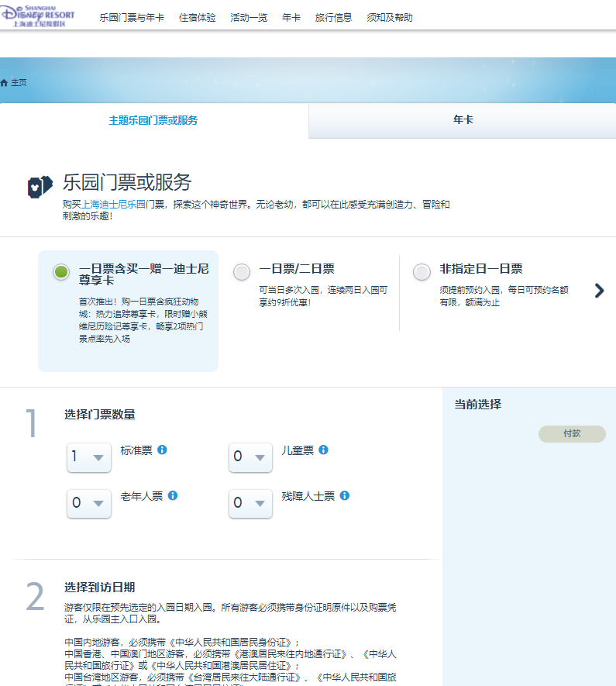Click the 当前选择 panel heading
This screenshot has height=686, width=616.
click(478, 405)
